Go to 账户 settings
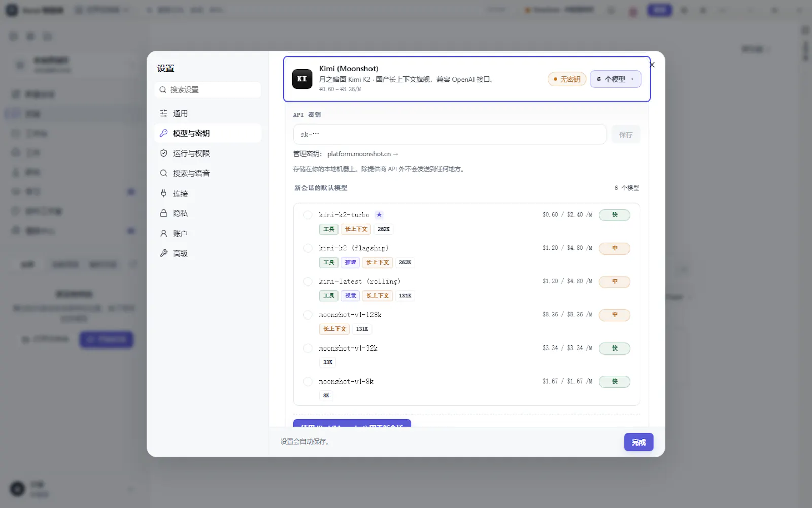The width and height of the screenshot is (812, 508). coord(208,234)
